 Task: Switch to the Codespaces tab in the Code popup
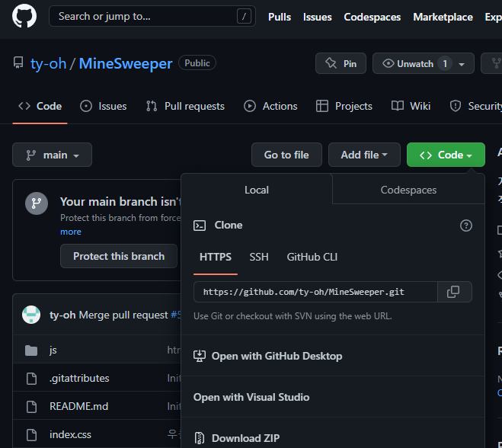pos(408,190)
